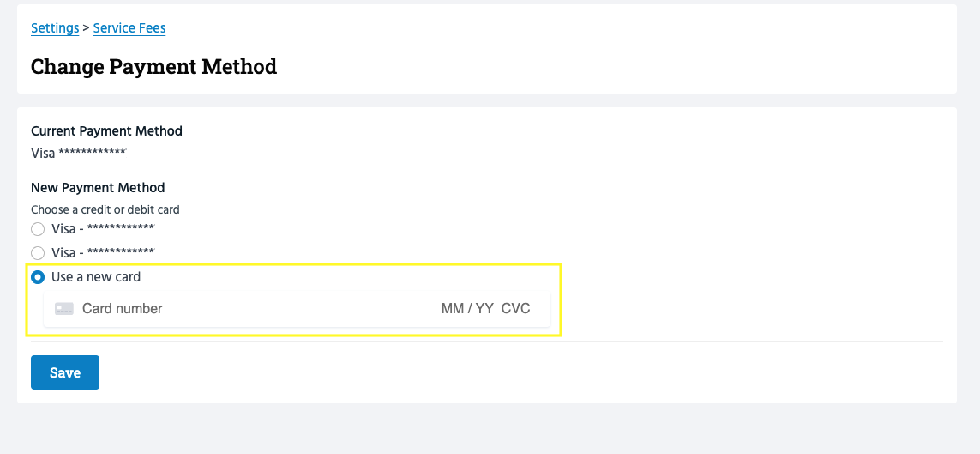Viewport: 980px width, 454px height.
Task: Open the Service Fees breadcrumb link
Action: click(129, 28)
